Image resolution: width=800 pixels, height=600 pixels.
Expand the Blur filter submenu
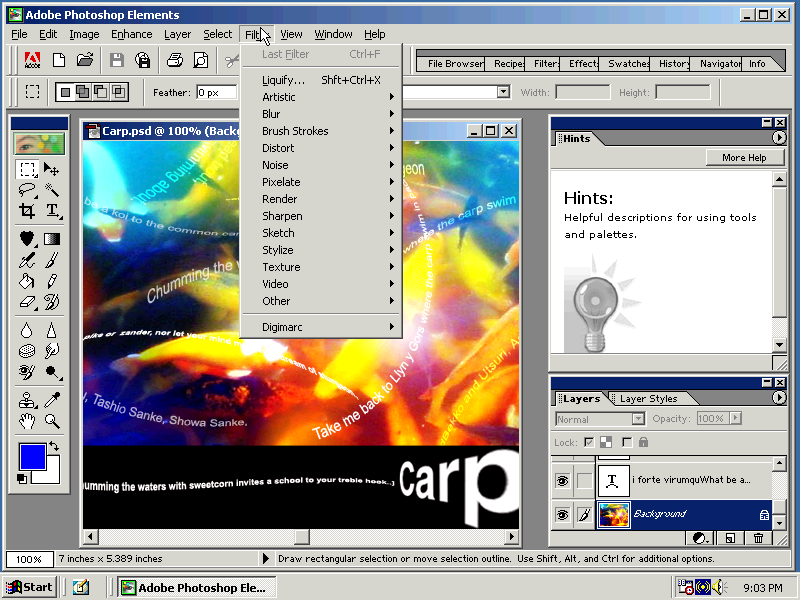(x=321, y=114)
